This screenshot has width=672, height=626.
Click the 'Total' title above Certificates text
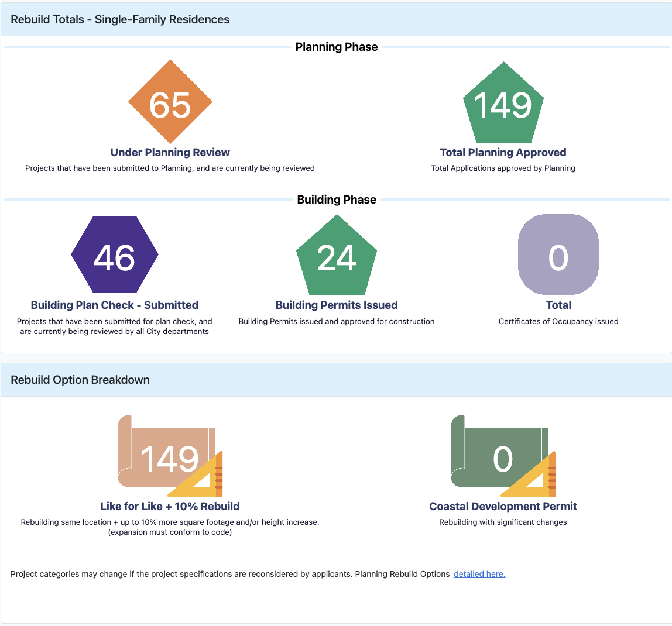coord(558,305)
